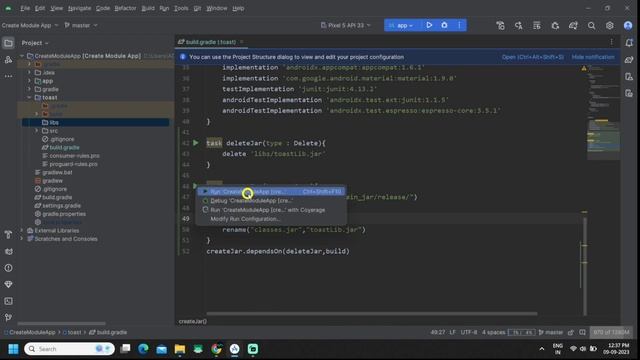Open the account avatar icon
Viewport: 640px width, 360px height.
(628, 26)
